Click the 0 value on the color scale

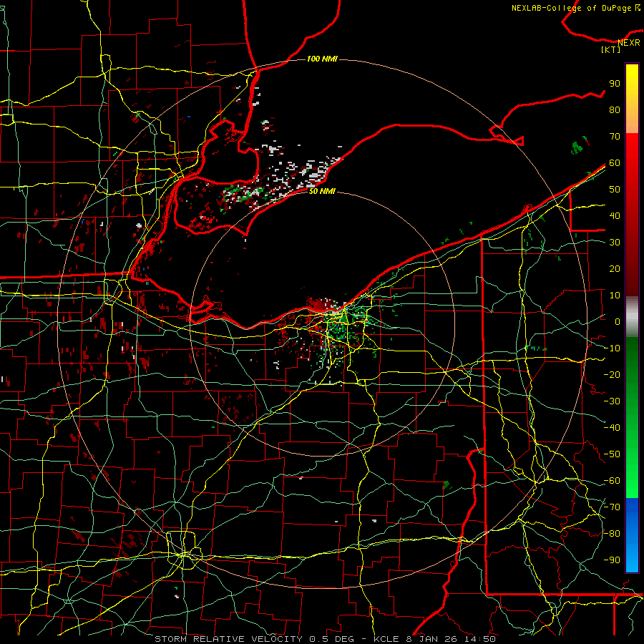(618, 321)
